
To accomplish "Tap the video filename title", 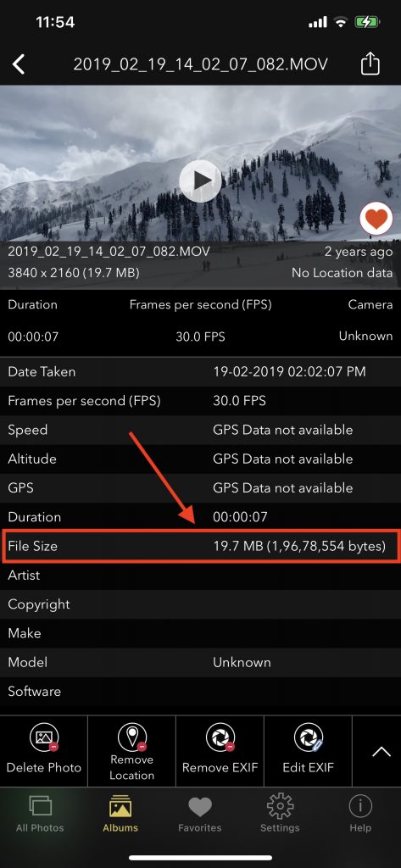I will pos(200,64).
